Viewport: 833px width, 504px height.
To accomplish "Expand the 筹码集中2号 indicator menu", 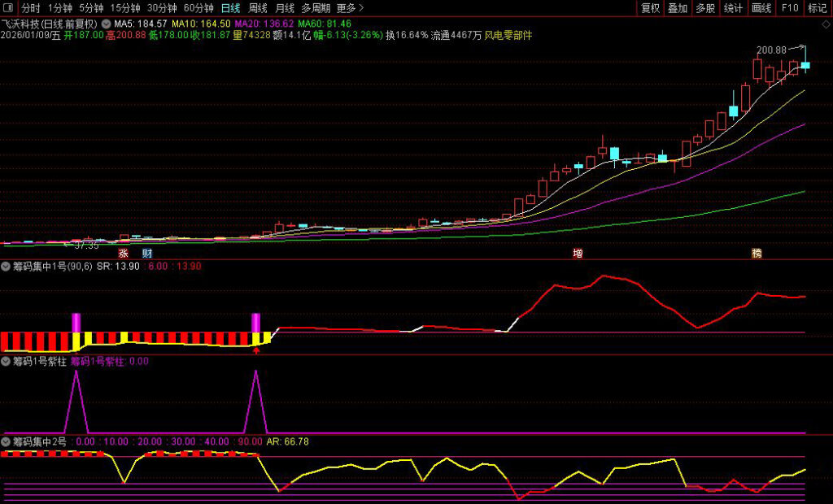I will click(x=7, y=441).
